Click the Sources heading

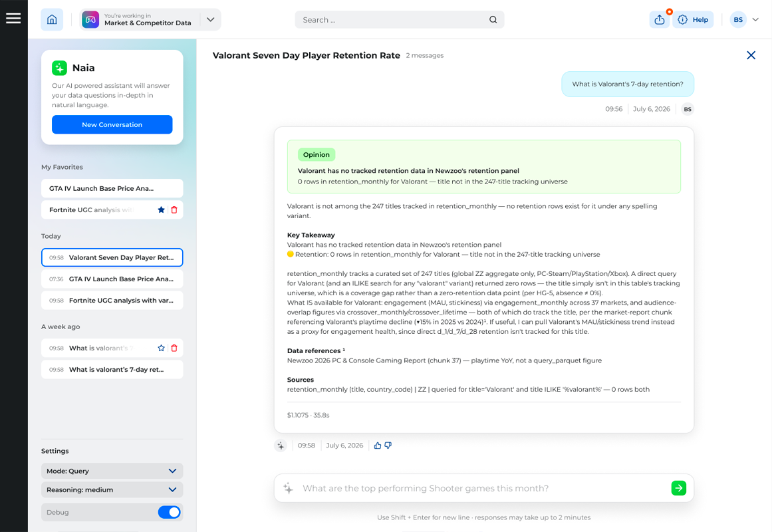tap(301, 380)
